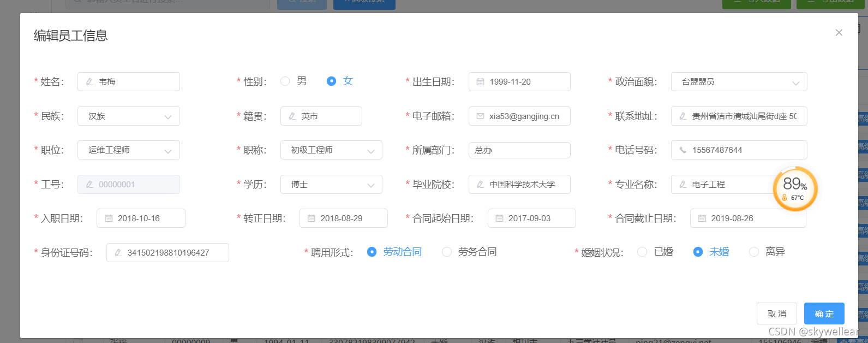Click the edit icon in 身份证号码 field
Image resolution: width=868 pixels, height=343 pixels.
pyautogui.click(x=118, y=253)
